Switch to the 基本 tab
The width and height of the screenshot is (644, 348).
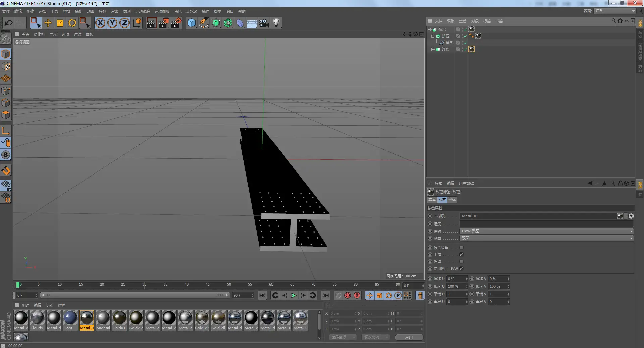click(432, 200)
